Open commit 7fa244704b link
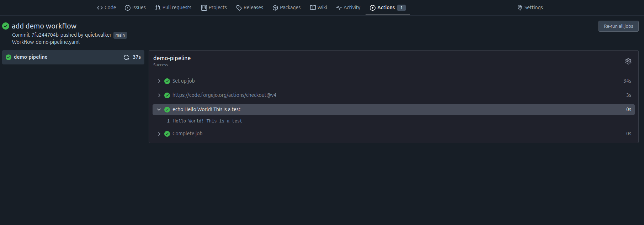Viewport: 644px width, 225px height. tap(45, 35)
